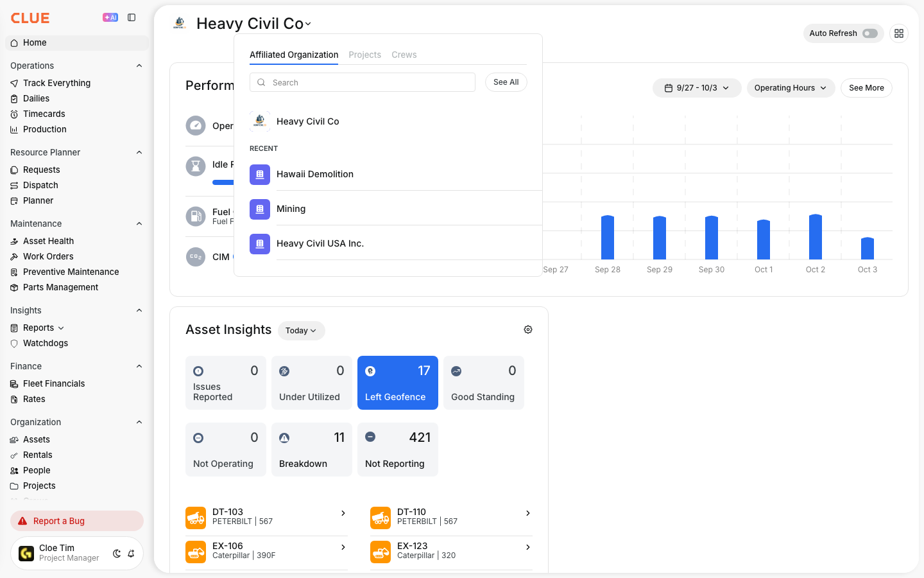Open the Not Reporting insight card

[398, 450]
